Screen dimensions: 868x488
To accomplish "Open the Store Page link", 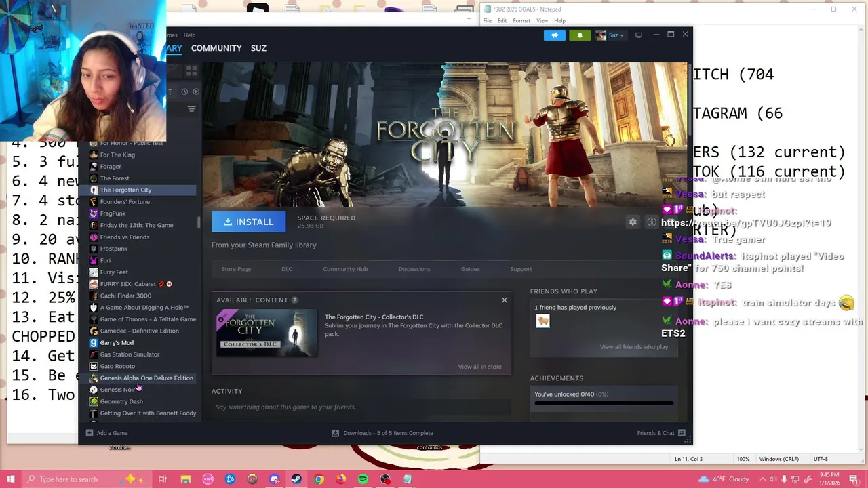I will [236, 269].
